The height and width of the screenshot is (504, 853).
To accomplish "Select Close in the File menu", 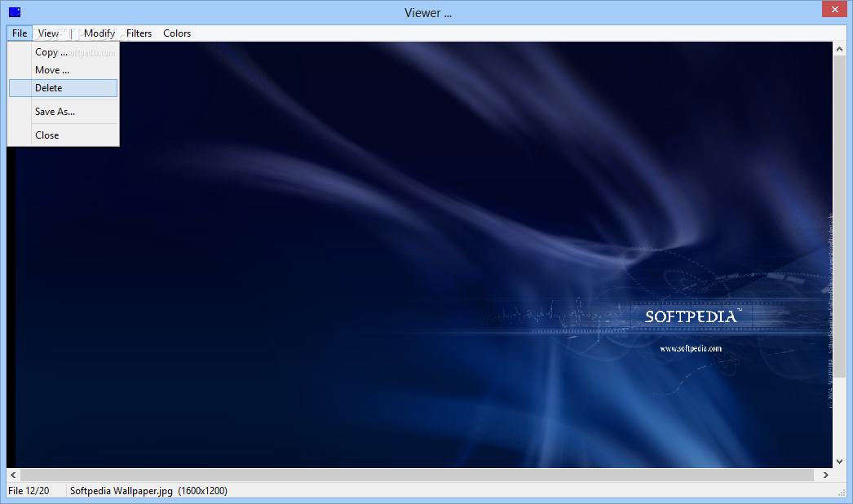I will [63, 135].
